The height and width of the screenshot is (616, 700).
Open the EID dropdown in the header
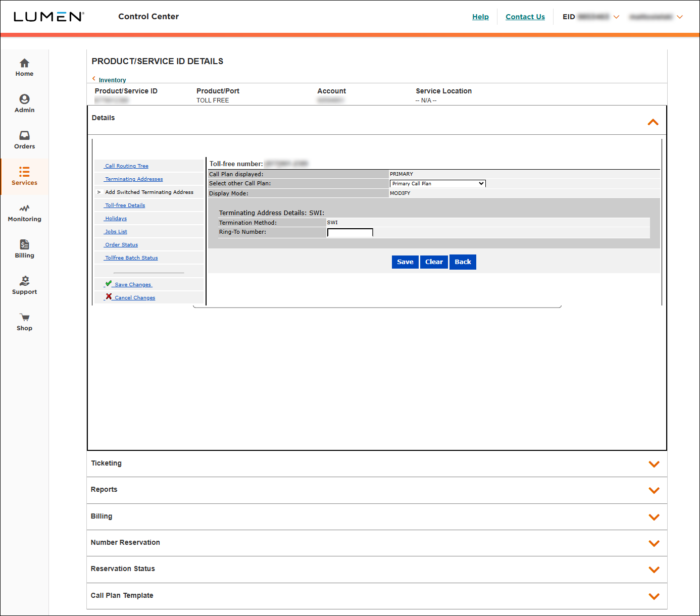[616, 17]
